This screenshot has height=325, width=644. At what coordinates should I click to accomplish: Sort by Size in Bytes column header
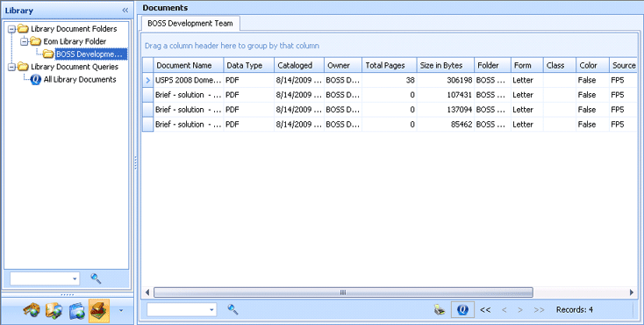coord(446,65)
